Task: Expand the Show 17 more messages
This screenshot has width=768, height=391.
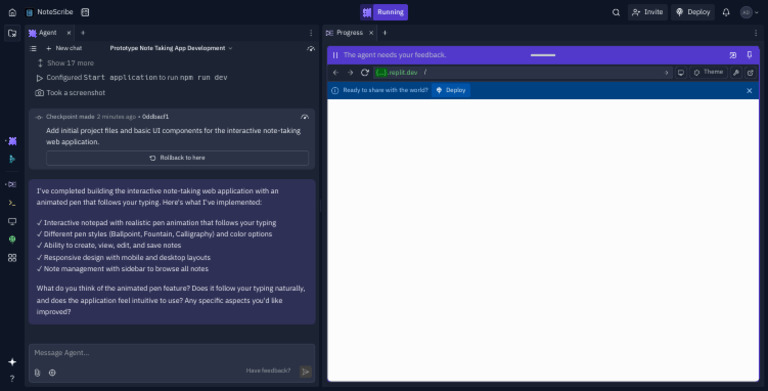Action: [x=66, y=63]
